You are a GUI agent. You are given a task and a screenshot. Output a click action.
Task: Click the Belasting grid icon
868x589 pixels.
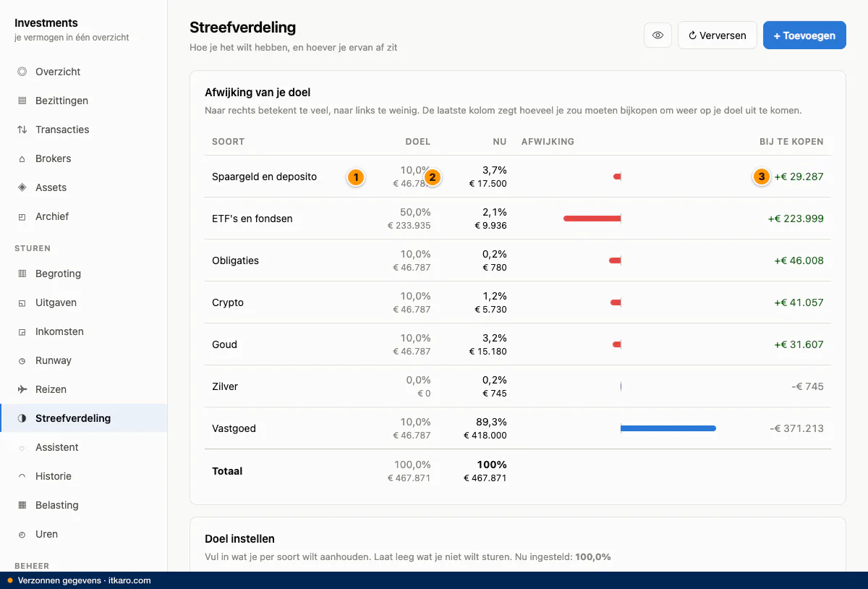[x=22, y=505]
